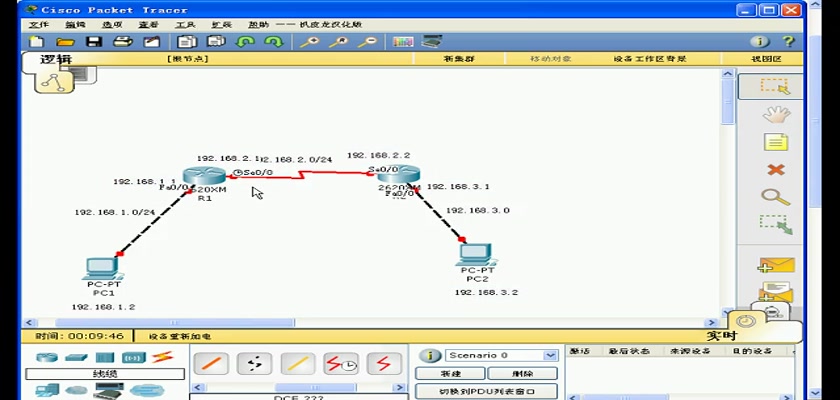Select the Move Layout hand tool

[x=775, y=114]
